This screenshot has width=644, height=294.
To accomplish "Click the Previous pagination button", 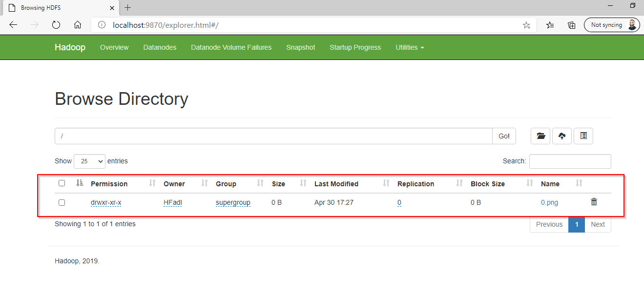I will click(549, 224).
